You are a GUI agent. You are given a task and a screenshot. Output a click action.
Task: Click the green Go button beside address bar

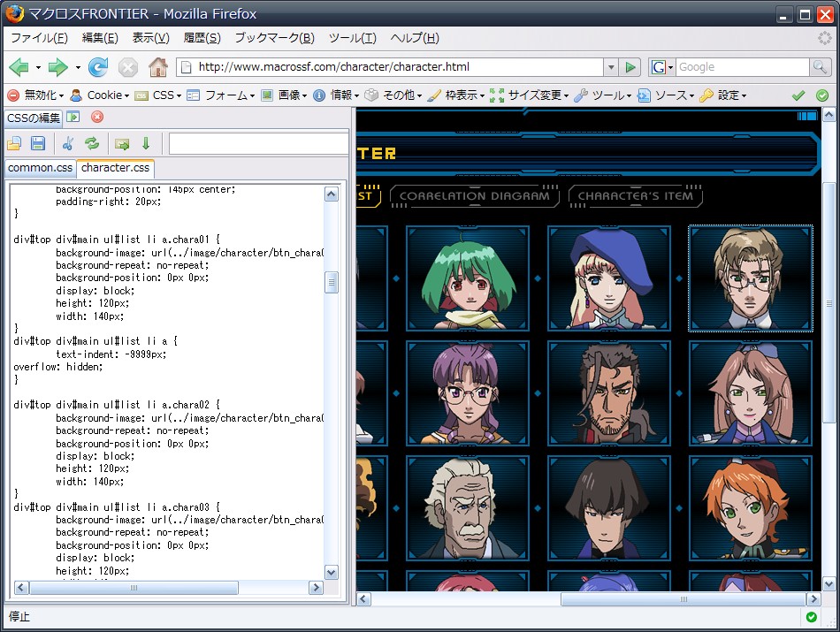click(x=630, y=67)
